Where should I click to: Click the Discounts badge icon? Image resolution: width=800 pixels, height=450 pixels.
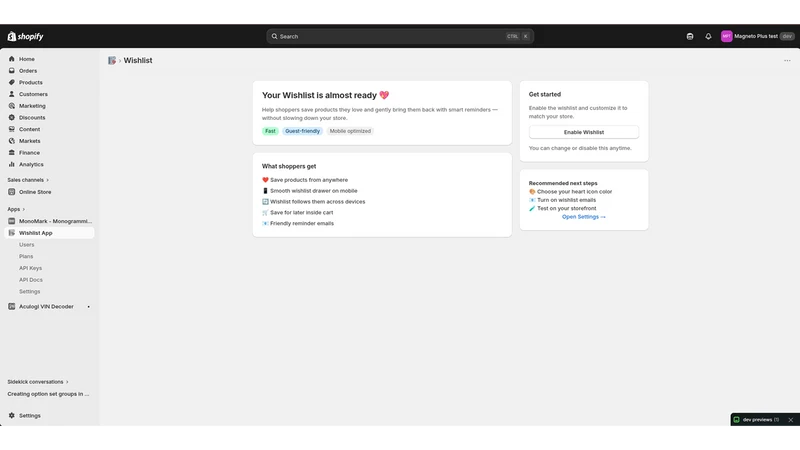[x=12, y=117]
